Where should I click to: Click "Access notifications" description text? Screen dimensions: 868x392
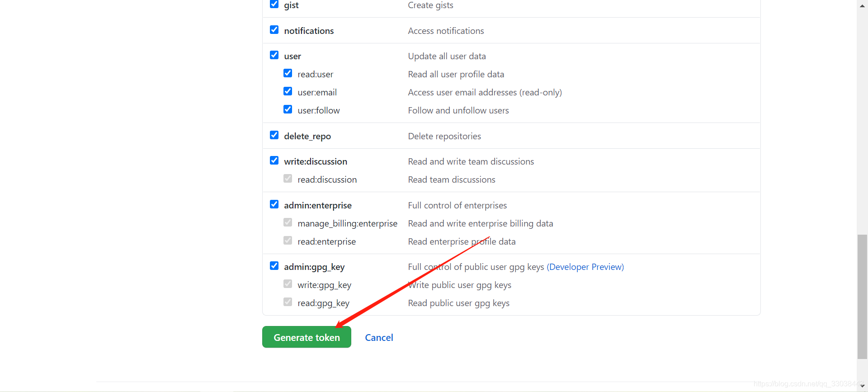[446, 31]
